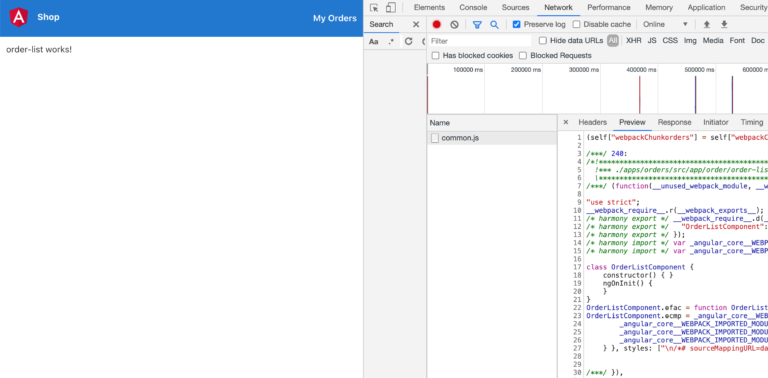Filter requests by Doc
This screenshot has width=768, height=378.
757,41
